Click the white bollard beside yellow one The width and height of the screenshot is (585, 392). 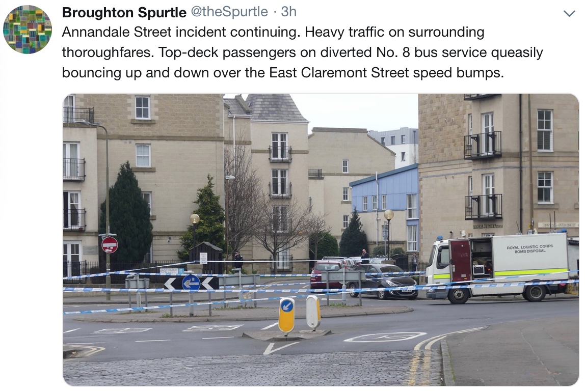[313, 312]
